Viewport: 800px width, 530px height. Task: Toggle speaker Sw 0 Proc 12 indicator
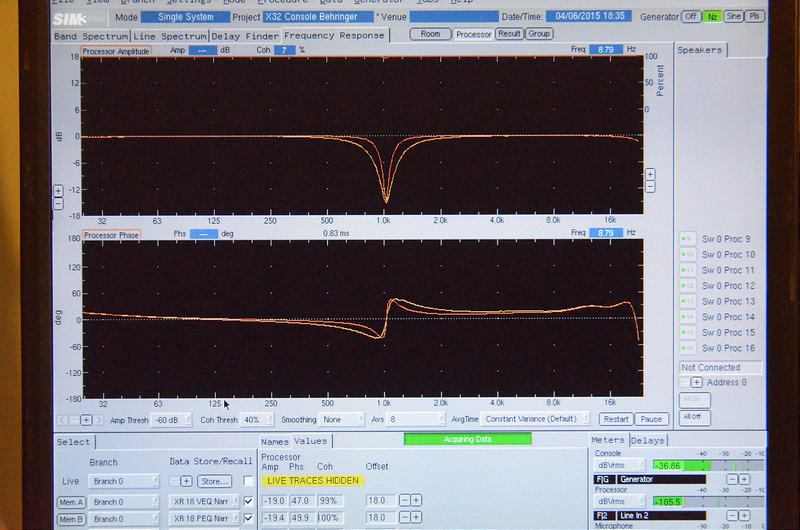[687, 286]
